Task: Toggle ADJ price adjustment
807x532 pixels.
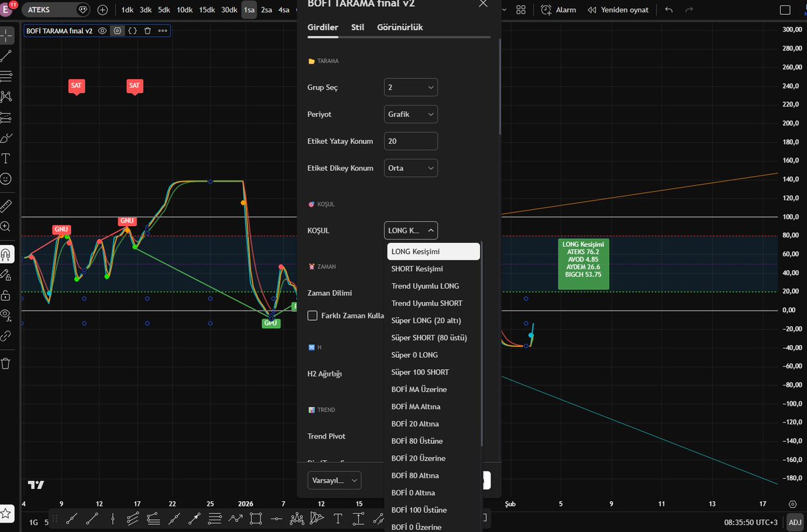Action: click(x=795, y=522)
